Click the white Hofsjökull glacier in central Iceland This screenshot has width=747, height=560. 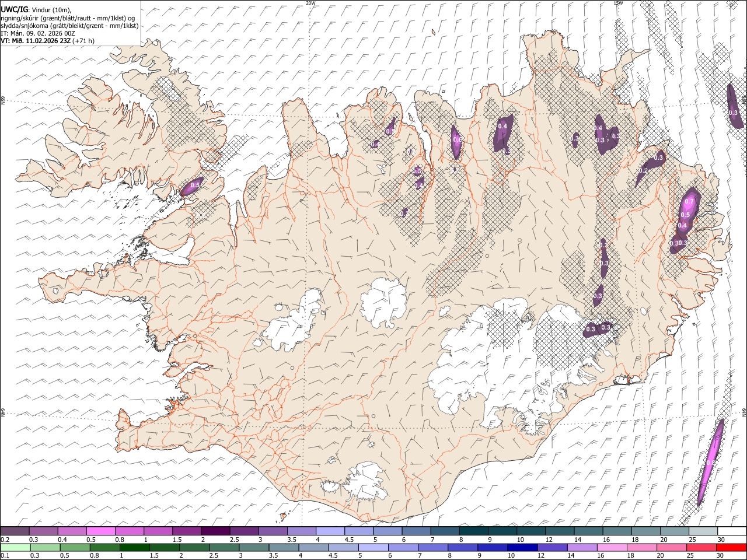pyautogui.click(x=383, y=303)
